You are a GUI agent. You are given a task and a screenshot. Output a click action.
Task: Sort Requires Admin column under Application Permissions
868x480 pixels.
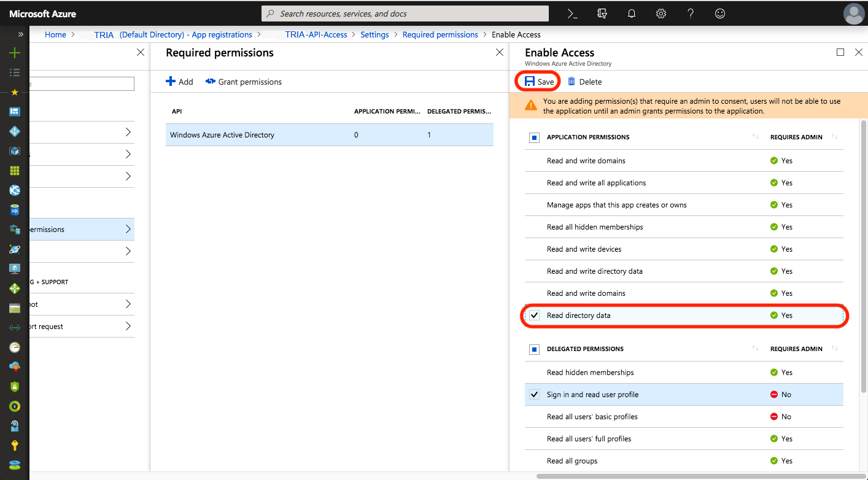(834, 137)
